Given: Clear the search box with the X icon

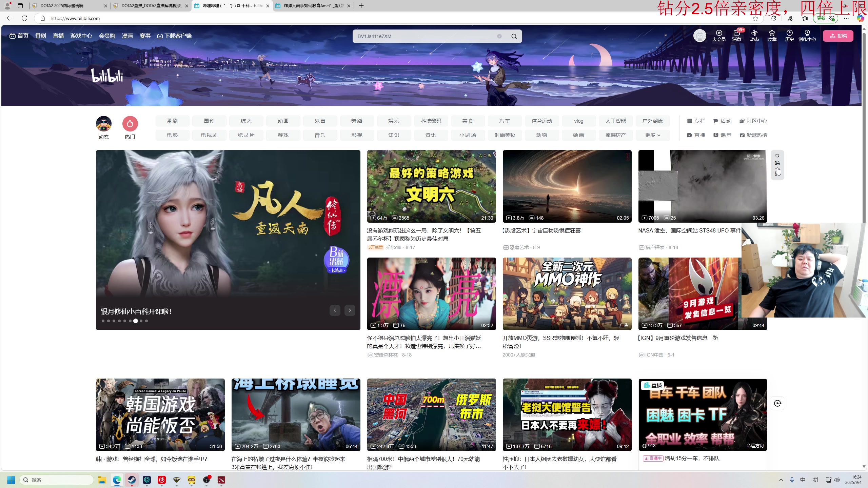Looking at the screenshot, I should (499, 36).
